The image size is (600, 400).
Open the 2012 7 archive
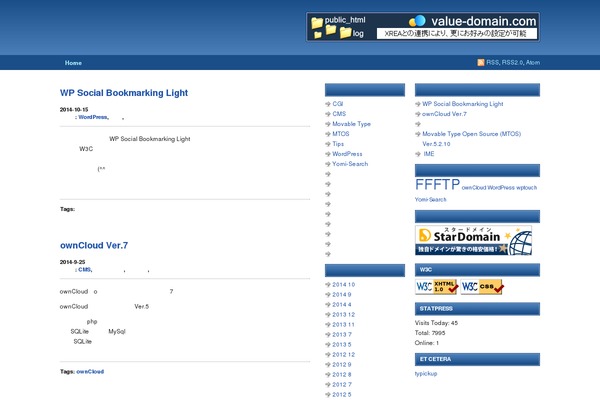(x=342, y=384)
